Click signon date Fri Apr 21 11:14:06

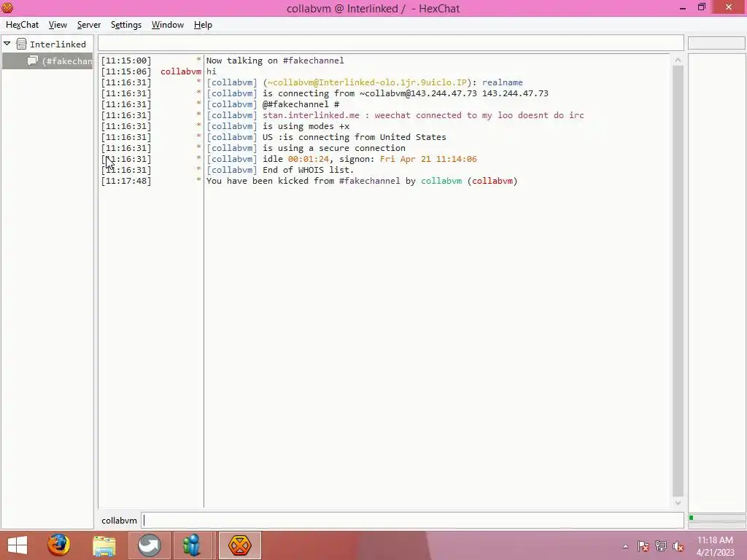428,159
